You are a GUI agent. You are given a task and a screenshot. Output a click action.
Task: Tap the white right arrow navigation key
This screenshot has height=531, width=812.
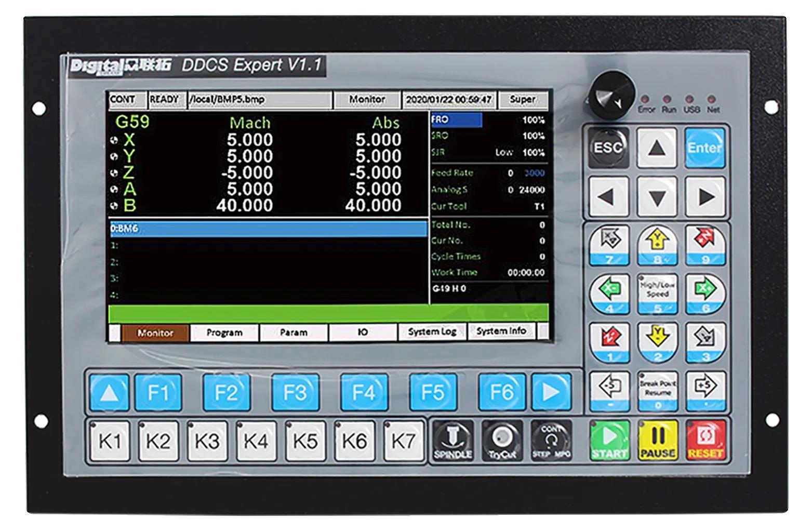(x=704, y=197)
